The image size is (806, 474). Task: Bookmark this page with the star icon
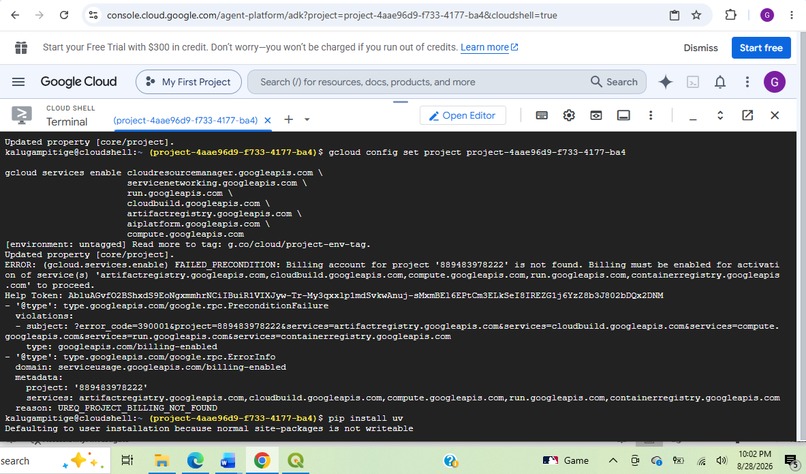[696, 15]
